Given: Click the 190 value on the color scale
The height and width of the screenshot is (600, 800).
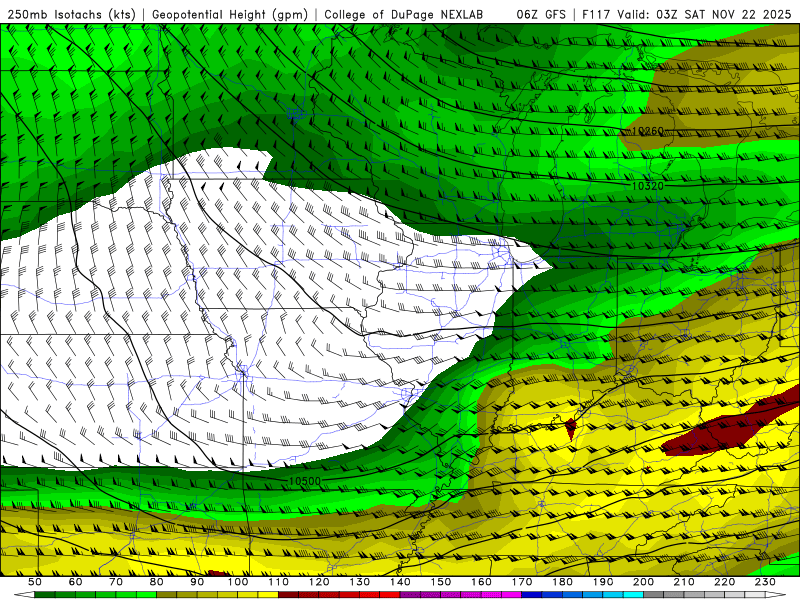Looking at the screenshot, I should tap(603, 582).
